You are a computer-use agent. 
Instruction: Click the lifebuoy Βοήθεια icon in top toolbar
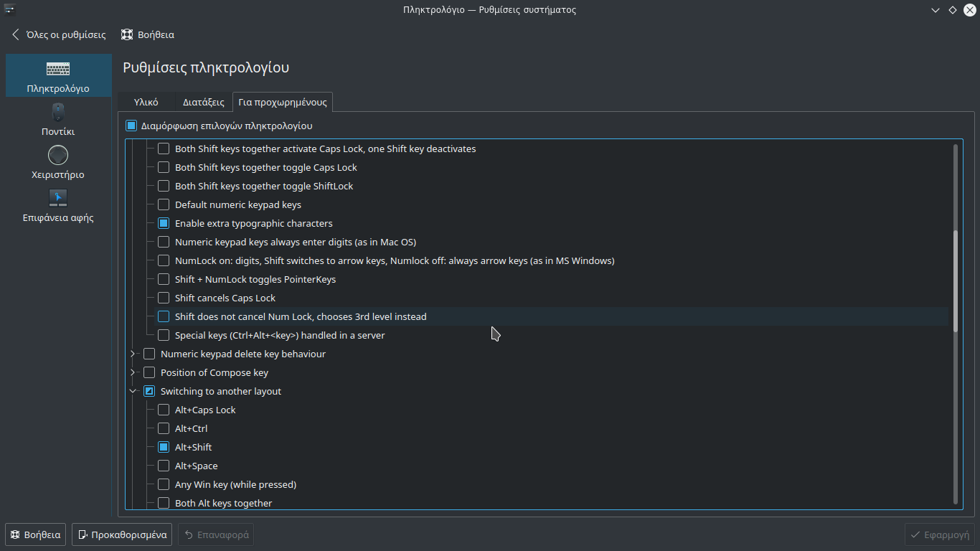click(x=127, y=34)
